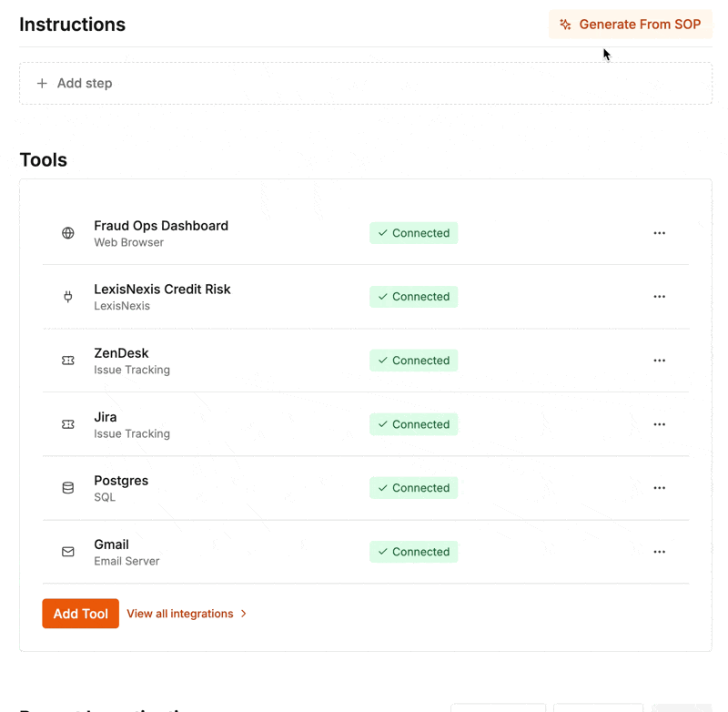Select the ZenDesk tool name
Viewport: 728px width, 712px height.
click(121, 353)
